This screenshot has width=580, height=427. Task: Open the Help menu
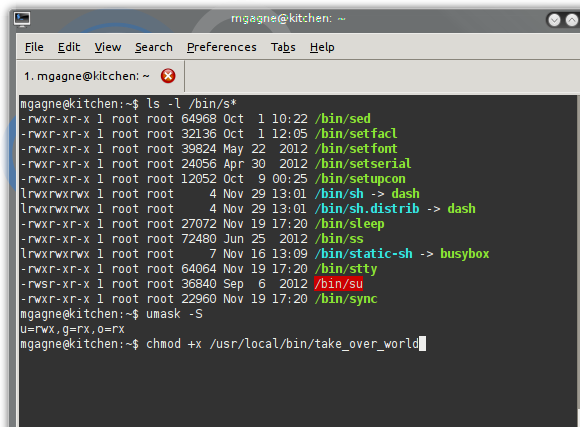(322, 47)
